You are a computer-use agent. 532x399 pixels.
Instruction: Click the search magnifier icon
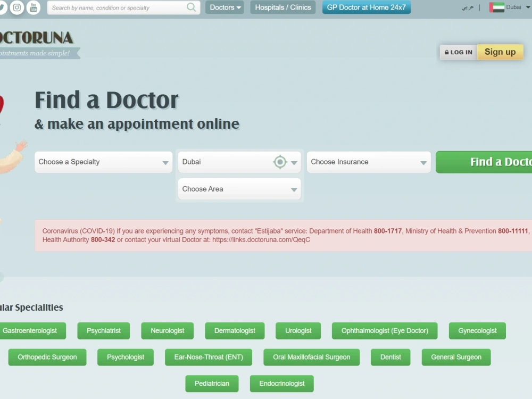click(191, 7)
